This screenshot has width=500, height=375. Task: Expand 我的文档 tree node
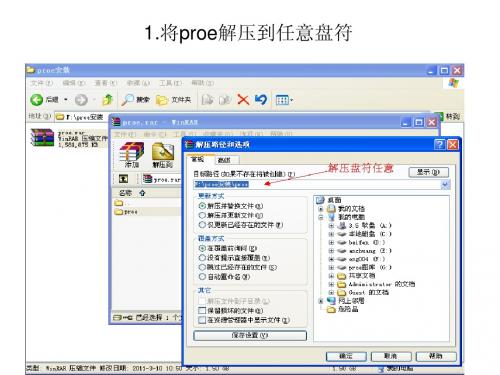[321, 209]
